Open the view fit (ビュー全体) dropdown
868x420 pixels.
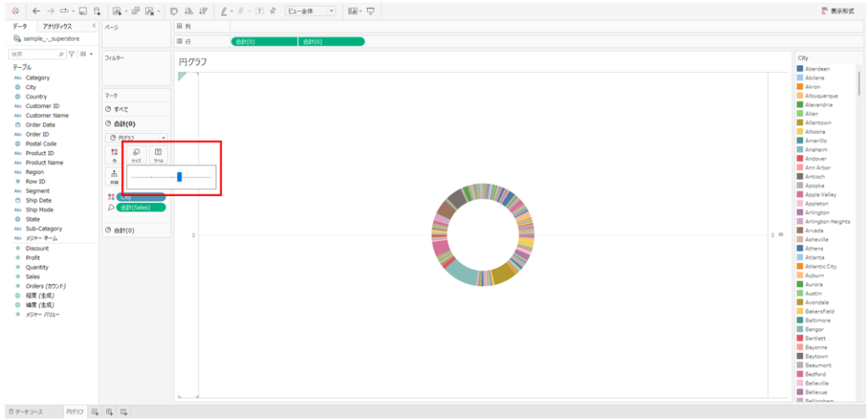pos(309,11)
